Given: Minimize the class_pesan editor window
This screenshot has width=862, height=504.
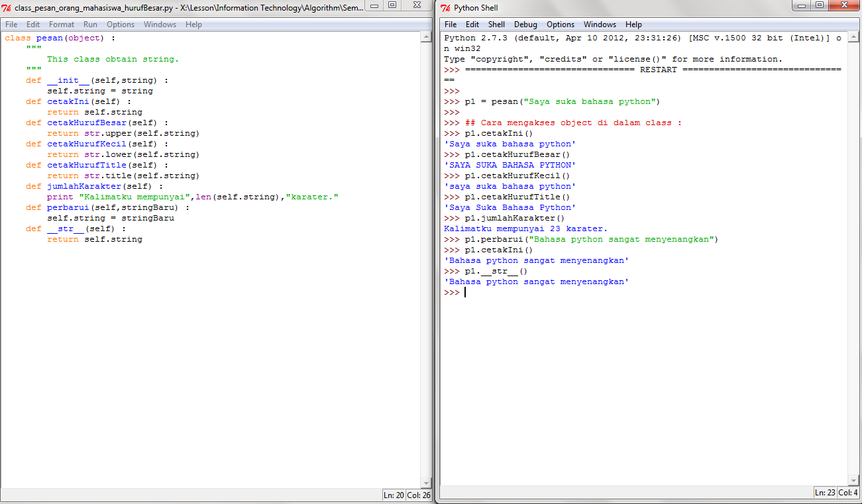Looking at the screenshot, I should pyautogui.click(x=375, y=5).
